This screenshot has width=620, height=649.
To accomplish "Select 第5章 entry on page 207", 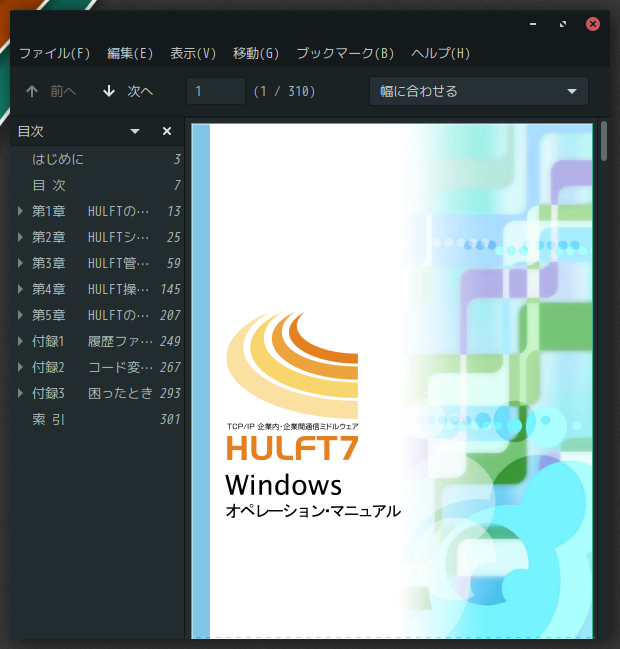I will (x=98, y=315).
